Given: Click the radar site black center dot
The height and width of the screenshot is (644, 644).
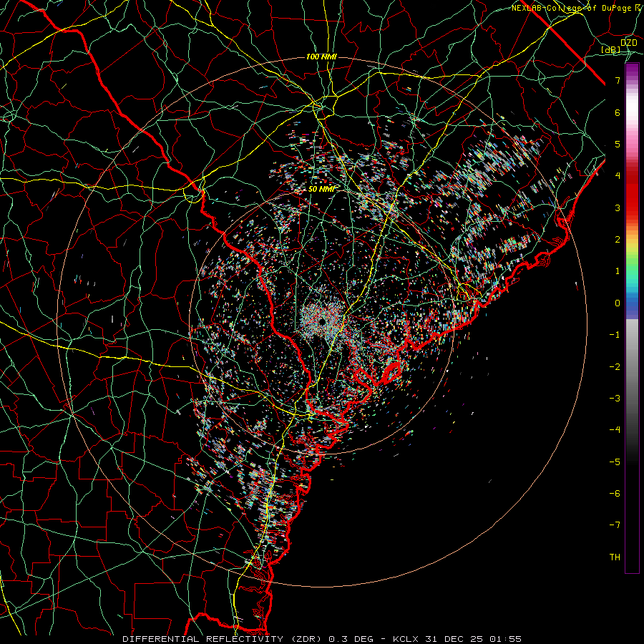Looking at the screenshot, I should coord(323,321).
